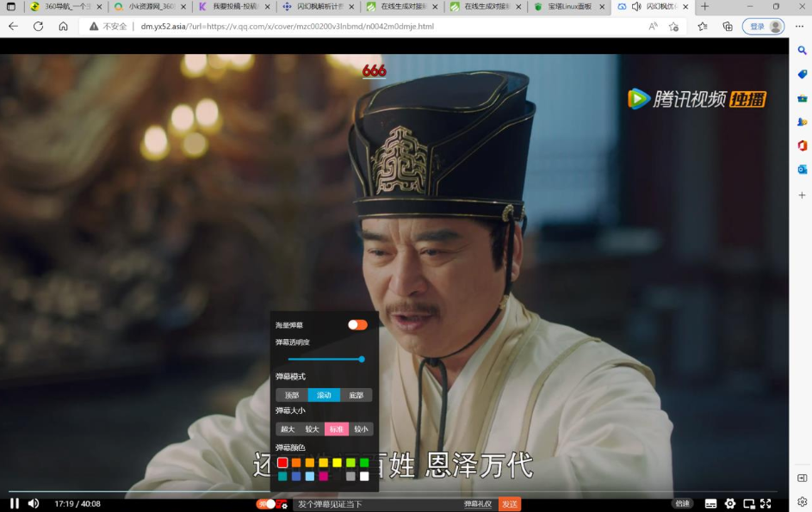Toggle the 海量弹幕 switch
Image resolution: width=812 pixels, height=512 pixels.
(x=357, y=324)
